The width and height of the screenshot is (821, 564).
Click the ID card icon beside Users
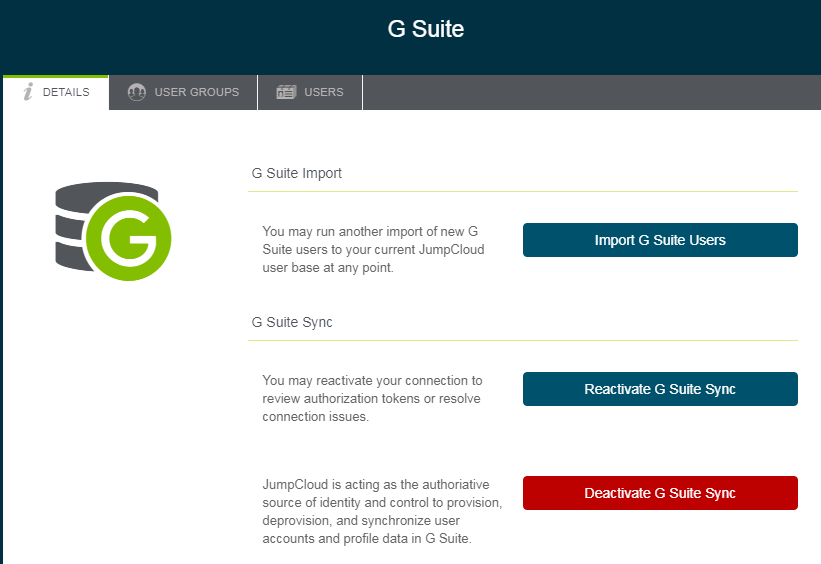[286, 92]
